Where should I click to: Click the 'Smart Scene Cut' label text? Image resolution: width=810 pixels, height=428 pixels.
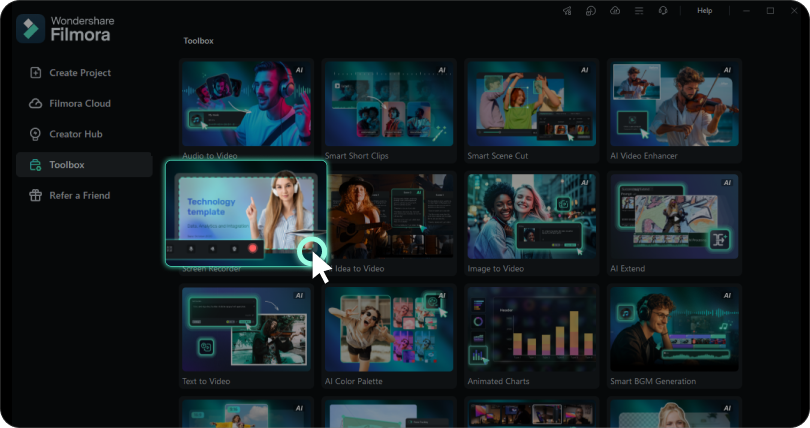[x=497, y=156]
